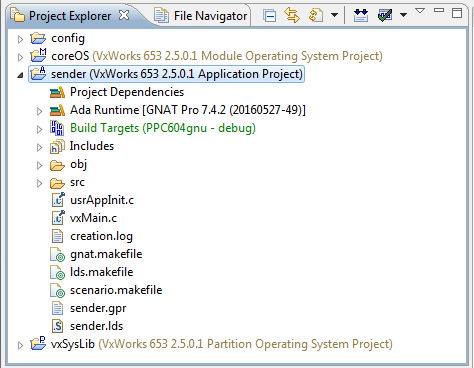Click the sender.lds file icon
The height and width of the screenshot is (368, 474).
[57, 326]
